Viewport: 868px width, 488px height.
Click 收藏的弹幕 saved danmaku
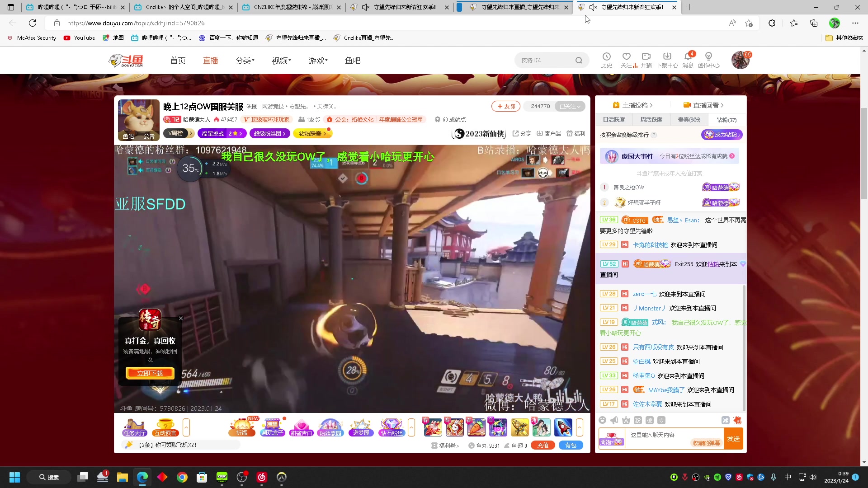(706, 443)
